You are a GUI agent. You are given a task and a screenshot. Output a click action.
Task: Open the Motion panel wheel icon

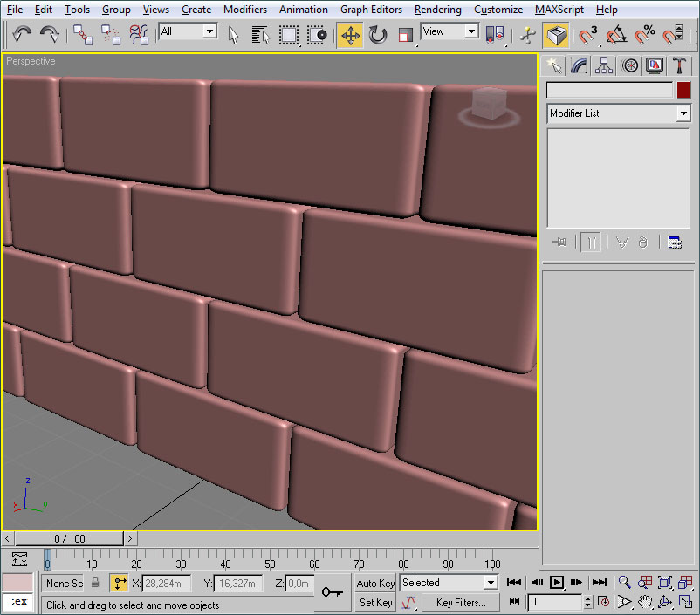(x=629, y=66)
